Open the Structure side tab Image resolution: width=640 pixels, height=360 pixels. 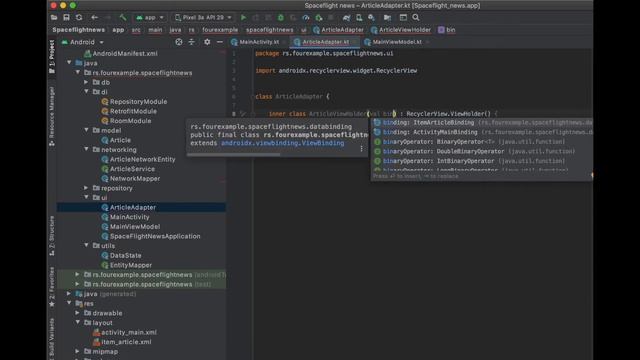click(x=52, y=236)
